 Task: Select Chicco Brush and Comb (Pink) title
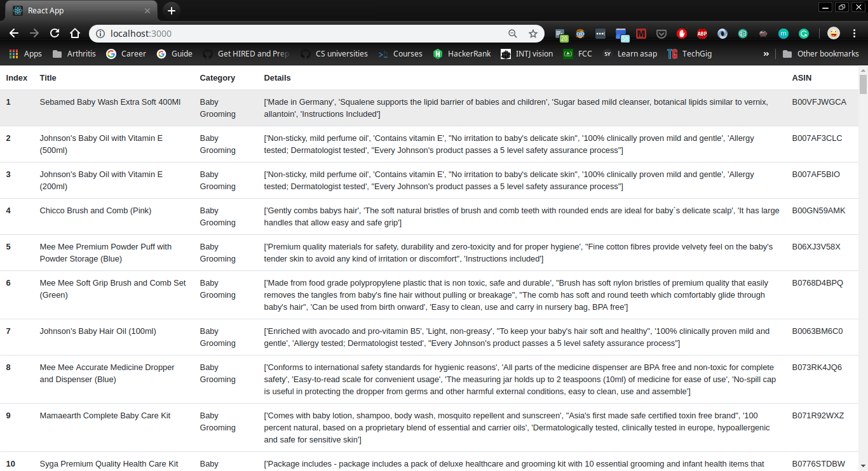click(x=95, y=211)
